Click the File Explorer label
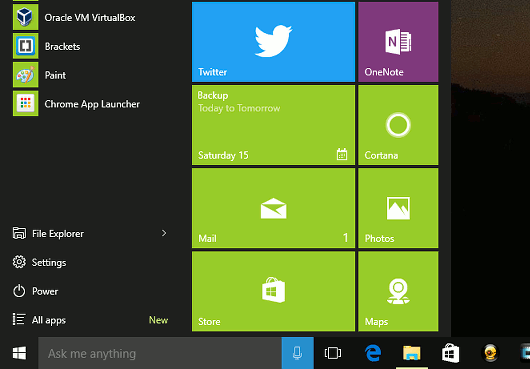The height and width of the screenshot is (369, 530). 58,233
